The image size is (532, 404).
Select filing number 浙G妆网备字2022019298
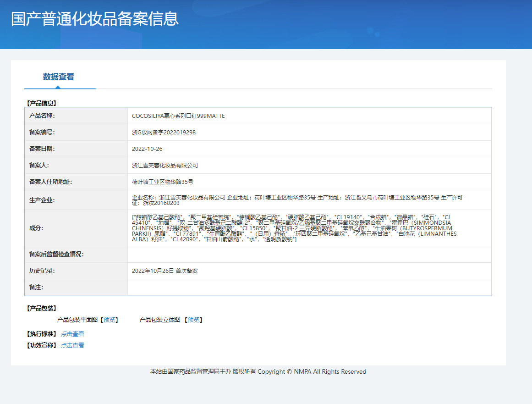coord(164,133)
